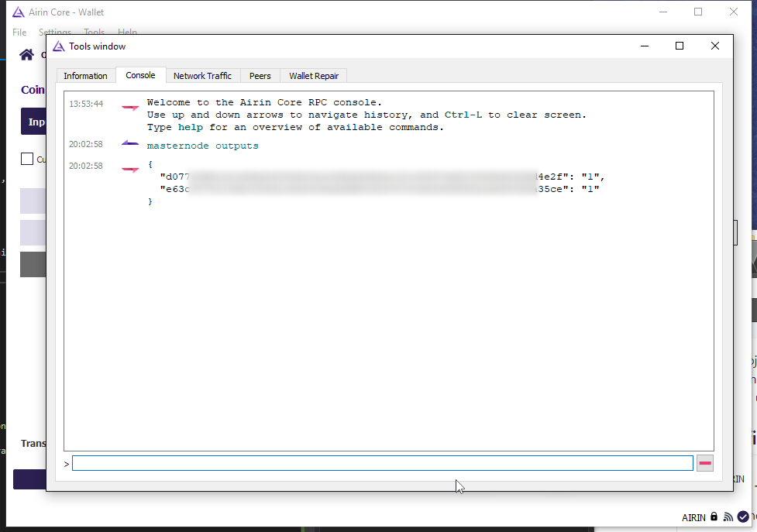Click the network connections signal icon

(728, 517)
